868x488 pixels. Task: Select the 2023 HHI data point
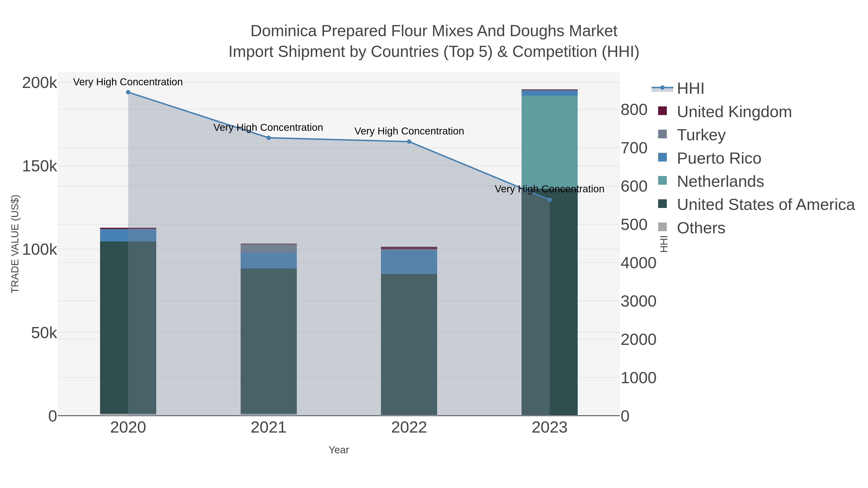coord(549,200)
